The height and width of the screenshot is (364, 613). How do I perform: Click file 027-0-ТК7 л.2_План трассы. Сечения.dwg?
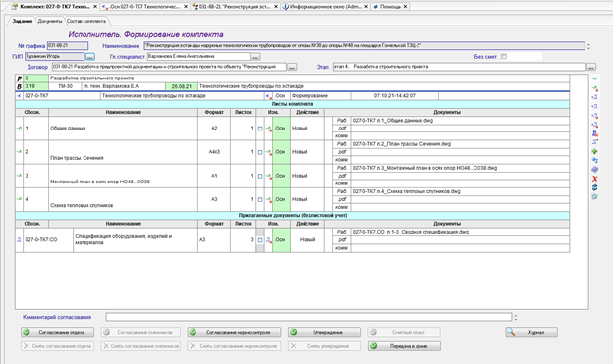(x=402, y=144)
